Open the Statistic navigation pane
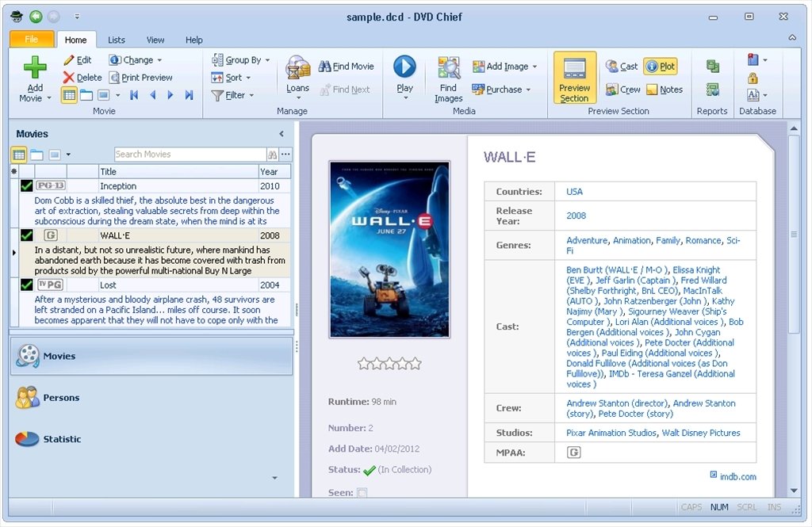The width and height of the screenshot is (812, 527). coord(151,439)
